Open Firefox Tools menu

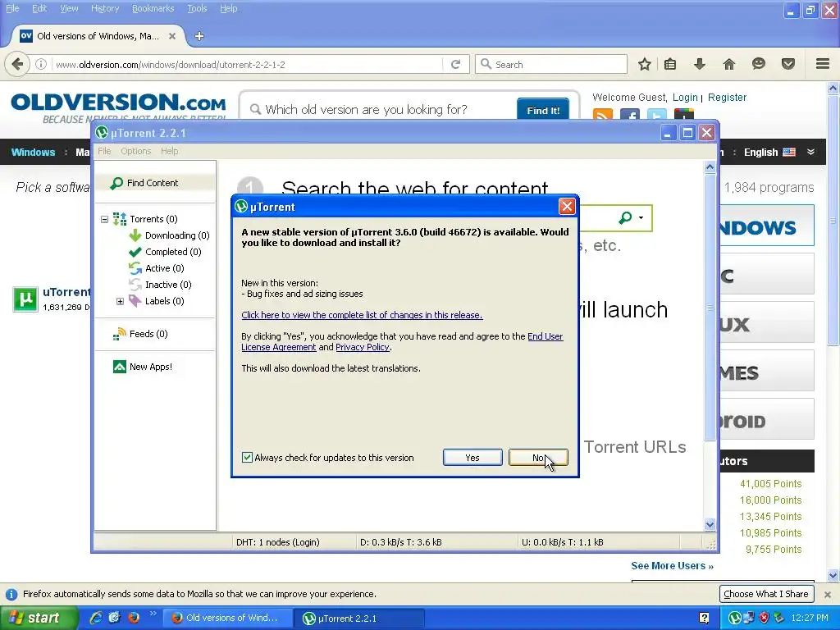(x=197, y=8)
